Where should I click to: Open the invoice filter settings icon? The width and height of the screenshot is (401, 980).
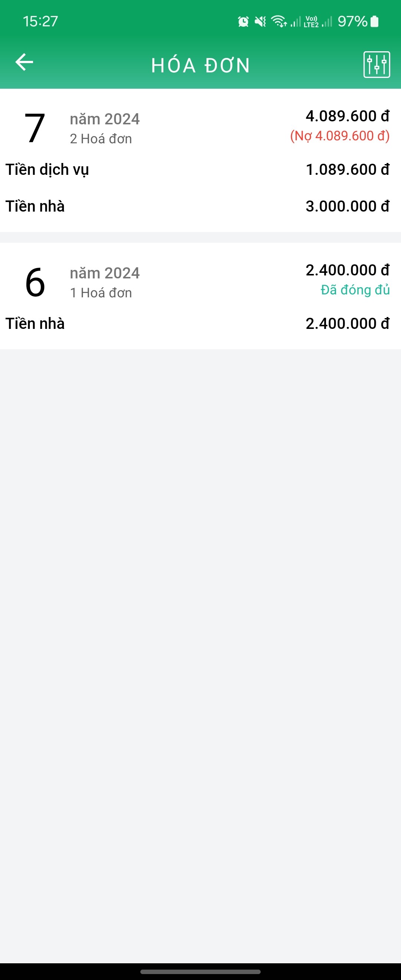pyautogui.click(x=376, y=65)
